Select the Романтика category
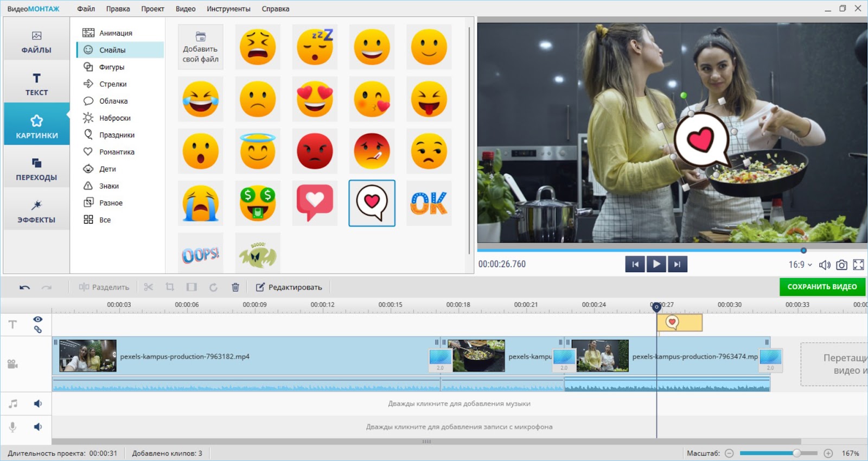Viewport: 868px width, 461px height. point(117,152)
